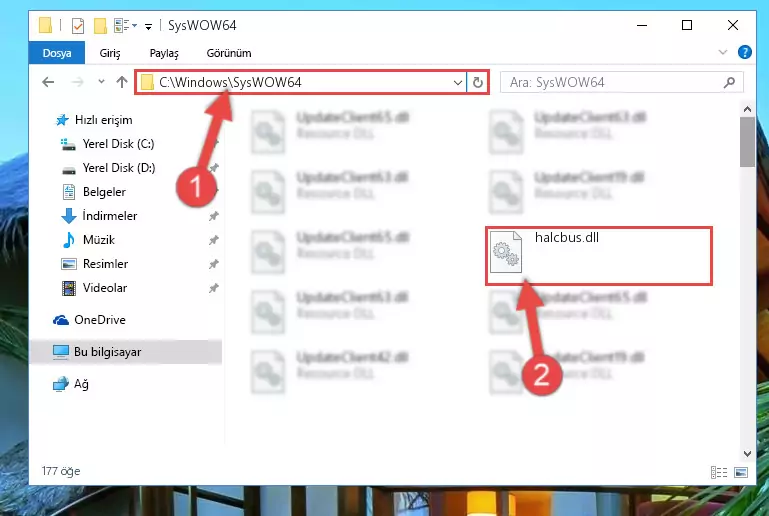The image size is (769, 516).
Task: Click the Properties quick access icon
Action: click(x=77, y=25)
